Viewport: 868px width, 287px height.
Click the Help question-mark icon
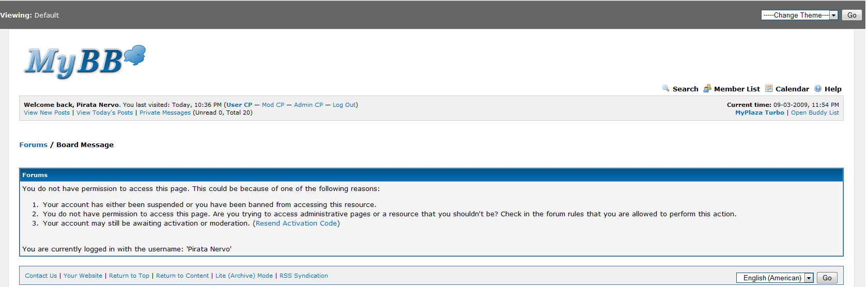(x=818, y=88)
